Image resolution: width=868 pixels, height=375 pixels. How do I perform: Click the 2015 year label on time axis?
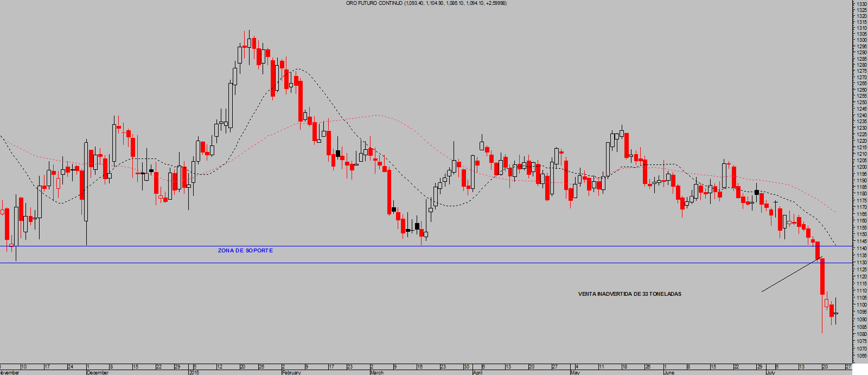click(194, 373)
